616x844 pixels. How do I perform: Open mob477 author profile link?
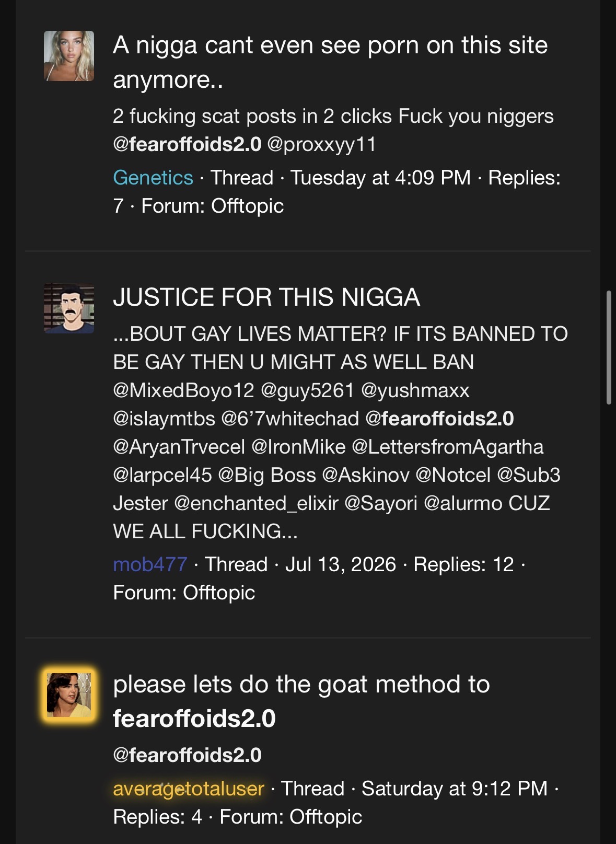pyautogui.click(x=150, y=564)
